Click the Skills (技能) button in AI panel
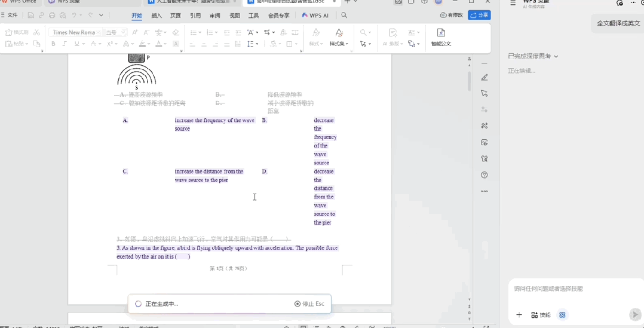Image resolution: width=644 pixels, height=328 pixels. (x=541, y=315)
